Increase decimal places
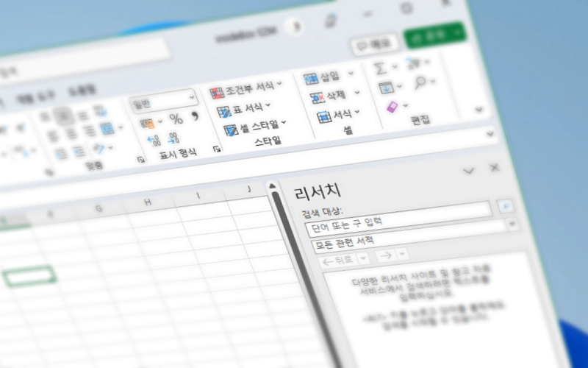This screenshot has height=368, width=588. click(x=154, y=141)
